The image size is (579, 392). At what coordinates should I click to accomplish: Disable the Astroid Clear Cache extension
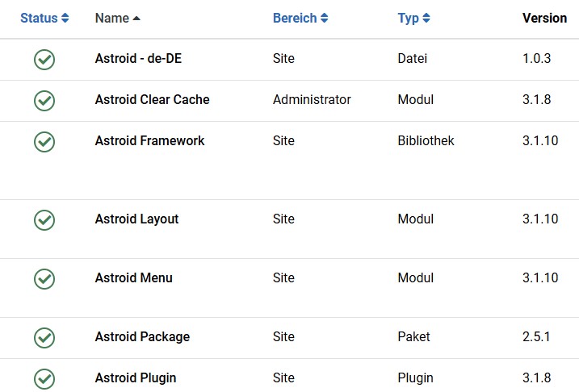(44, 101)
